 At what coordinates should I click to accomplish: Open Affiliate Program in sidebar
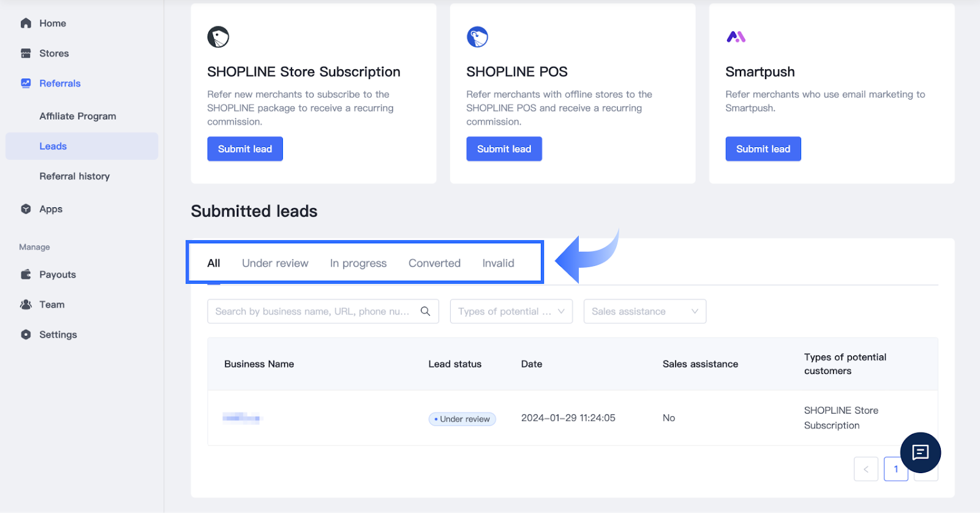[78, 116]
